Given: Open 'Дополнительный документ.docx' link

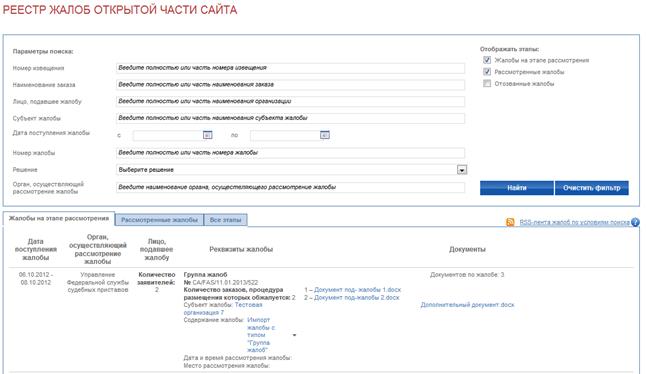Looking at the screenshot, I should [467, 305].
